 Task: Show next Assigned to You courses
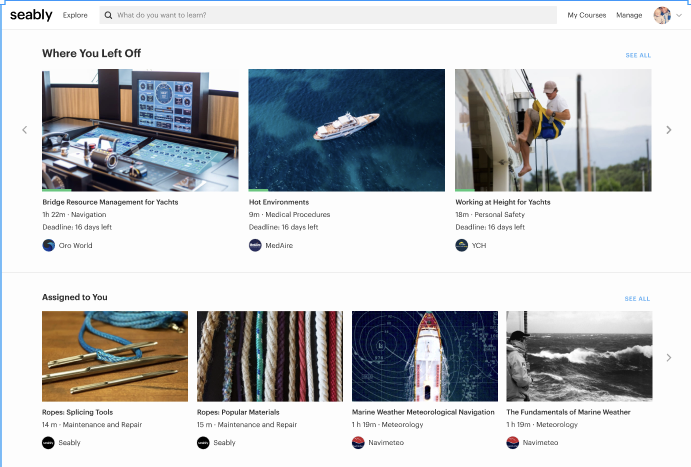click(669, 358)
